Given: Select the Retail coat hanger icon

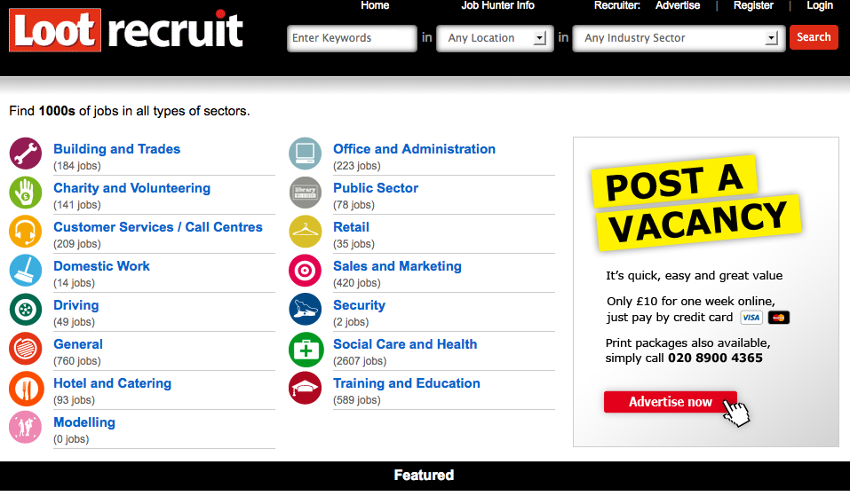Looking at the screenshot, I should 306,232.
